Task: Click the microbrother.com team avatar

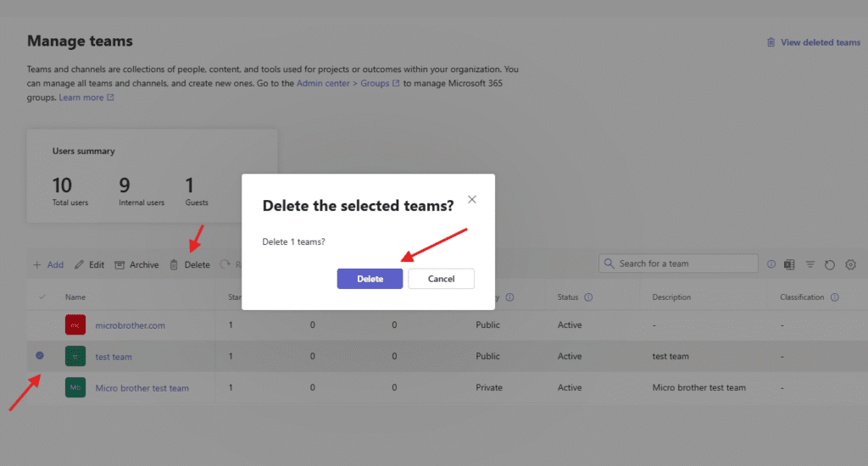Action: click(75, 325)
